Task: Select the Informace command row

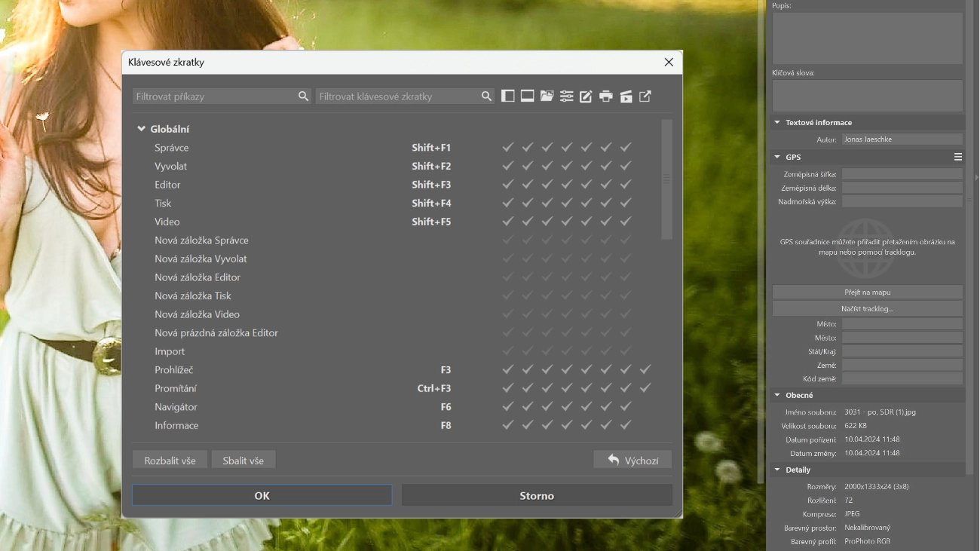Action: (396, 425)
